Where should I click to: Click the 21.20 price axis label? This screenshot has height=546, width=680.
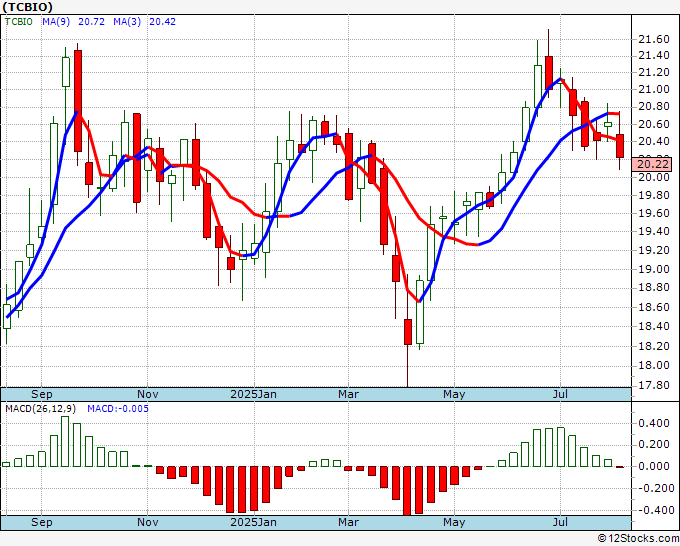654,72
